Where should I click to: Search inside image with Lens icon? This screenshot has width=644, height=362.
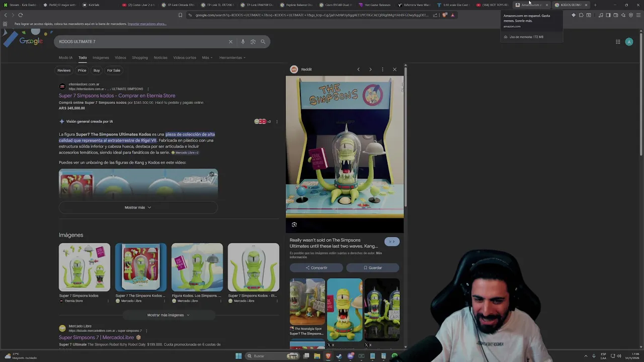(x=294, y=225)
